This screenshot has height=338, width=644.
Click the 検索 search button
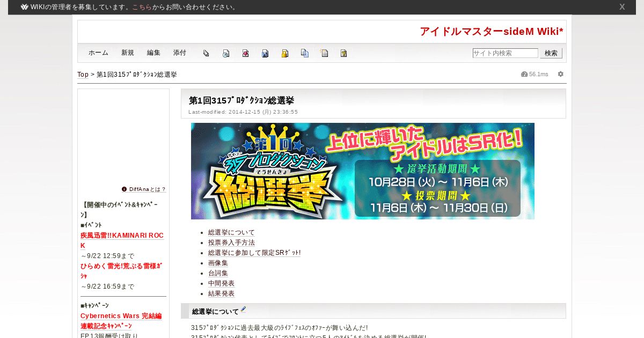(551, 53)
